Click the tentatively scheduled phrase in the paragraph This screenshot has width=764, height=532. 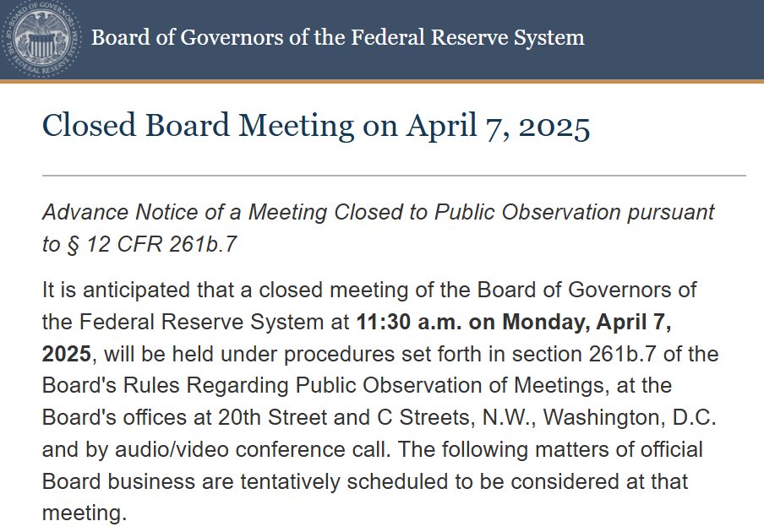point(346,482)
